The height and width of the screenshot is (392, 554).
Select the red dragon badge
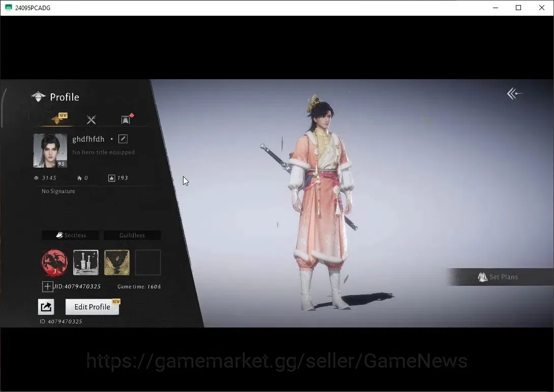[x=54, y=263]
